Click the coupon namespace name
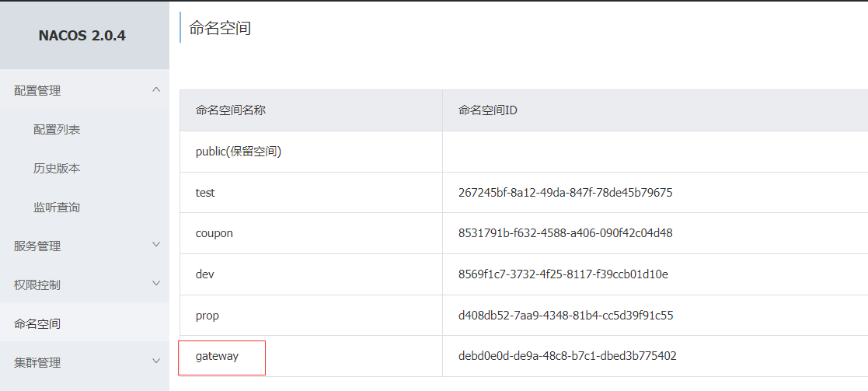This screenshot has height=391, width=868. tap(214, 233)
